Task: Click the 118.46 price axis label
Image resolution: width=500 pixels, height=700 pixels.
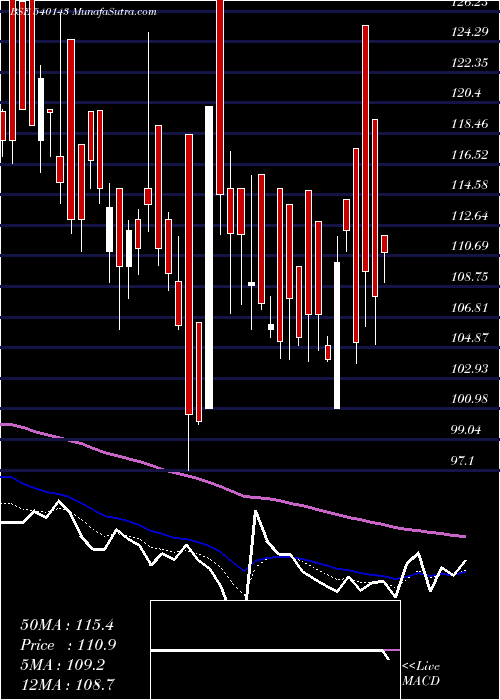Action: coord(468,124)
